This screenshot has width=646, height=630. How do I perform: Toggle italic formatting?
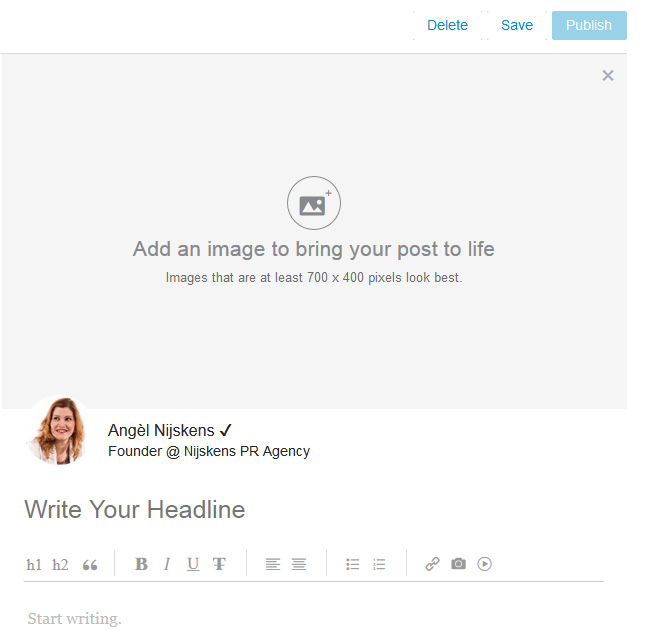(167, 564)
